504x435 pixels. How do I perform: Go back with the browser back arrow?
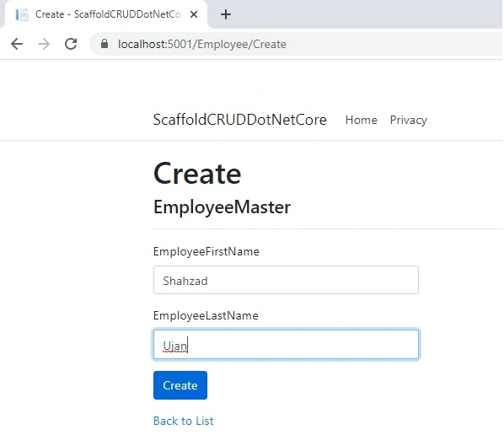click(x=17, y=44)
